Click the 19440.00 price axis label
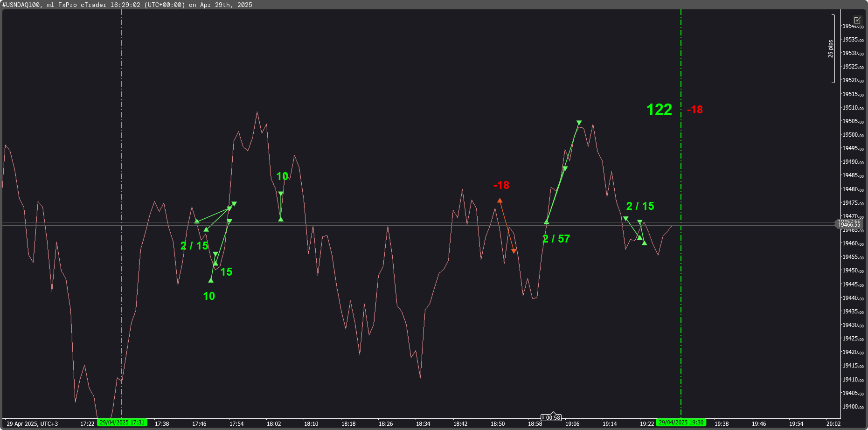The image size is (868, 430). (x=853, y=298)
